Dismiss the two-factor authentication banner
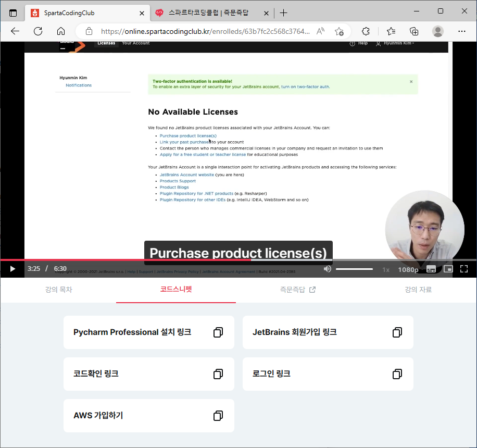Image resolution: width=477 pixels, height=448 pixels. [x=411, y=82]
